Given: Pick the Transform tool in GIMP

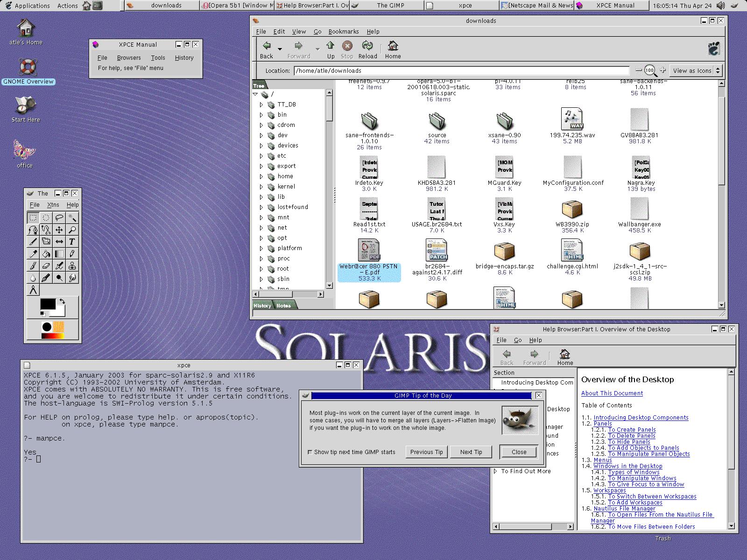Looking at the screenshot, I should click(x=46, y=242).
